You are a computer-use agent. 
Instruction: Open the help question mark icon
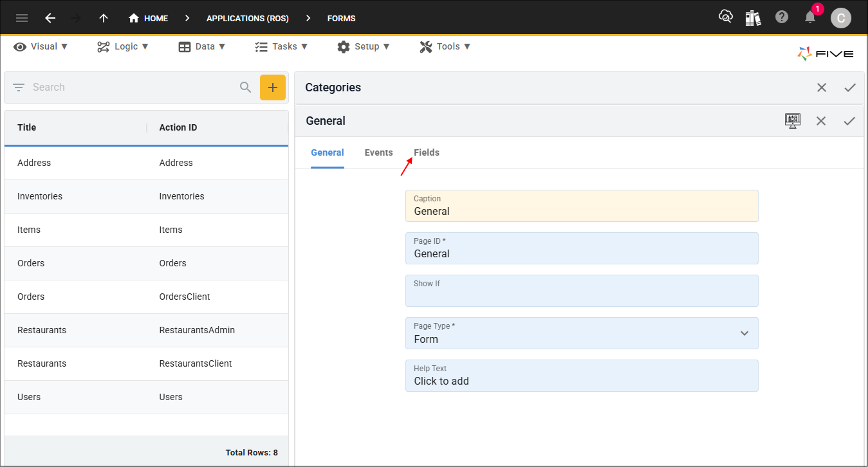pos(782,17)
